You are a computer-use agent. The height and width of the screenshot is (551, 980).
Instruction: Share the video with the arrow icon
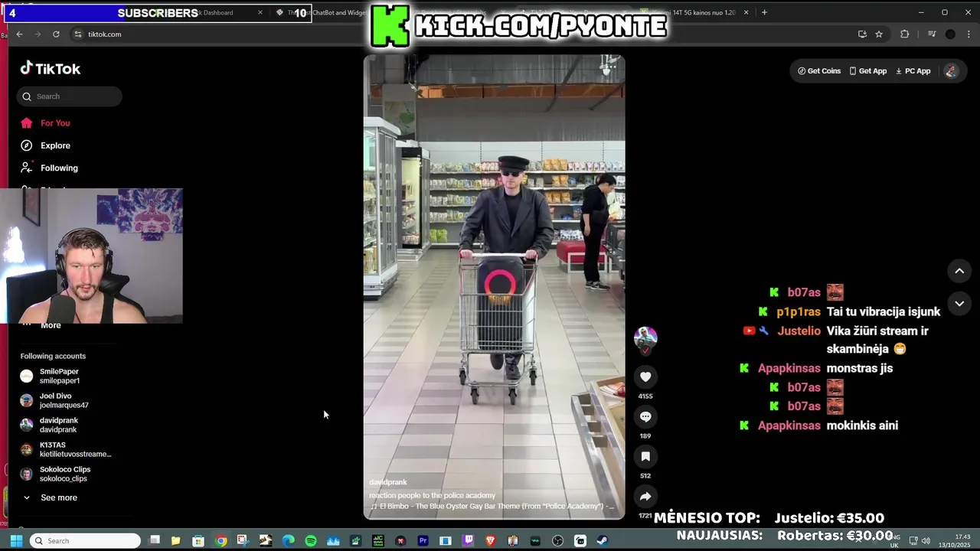click(x=645, y=497)
